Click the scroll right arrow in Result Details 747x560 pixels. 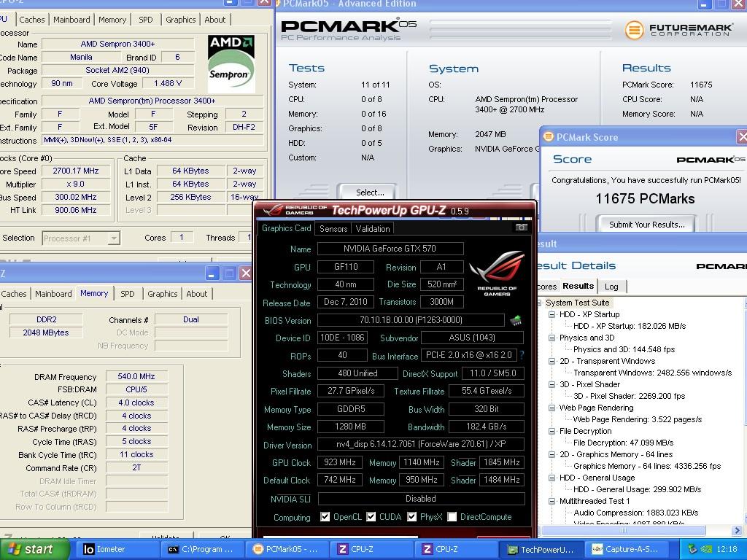(x=738, y=530)
